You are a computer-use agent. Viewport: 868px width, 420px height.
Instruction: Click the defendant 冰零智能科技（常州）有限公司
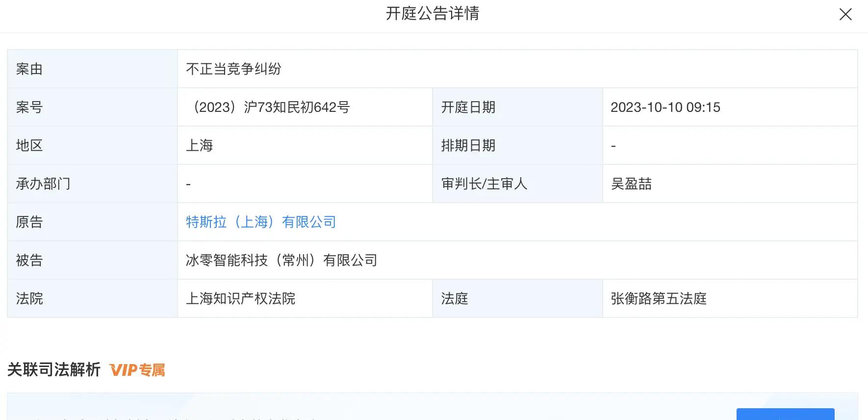281,260
